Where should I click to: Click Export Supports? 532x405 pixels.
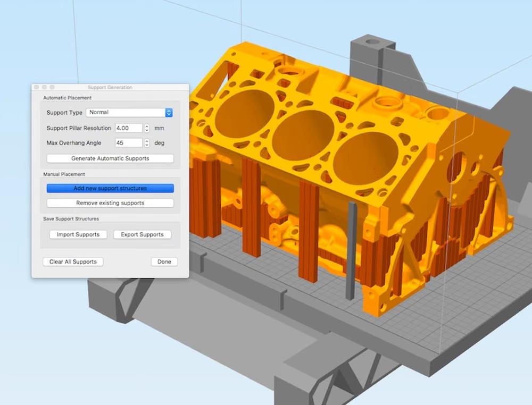(142, 234)
